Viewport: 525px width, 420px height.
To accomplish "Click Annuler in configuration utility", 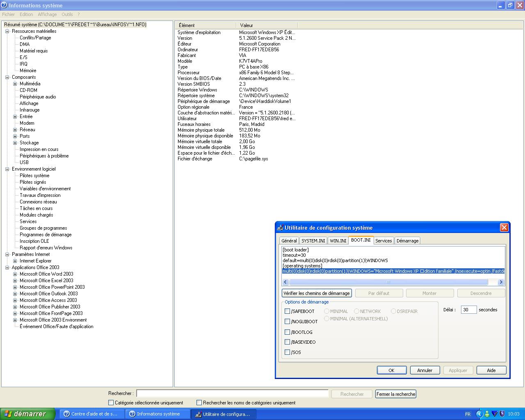I will 425,370.
